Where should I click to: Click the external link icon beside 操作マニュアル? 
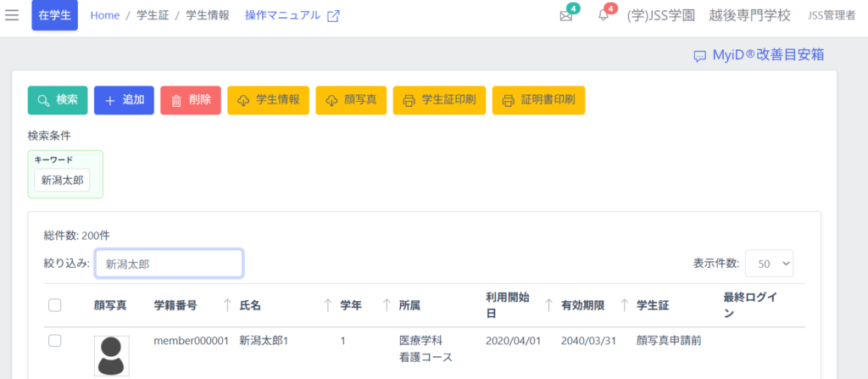[x=334, y=16]
